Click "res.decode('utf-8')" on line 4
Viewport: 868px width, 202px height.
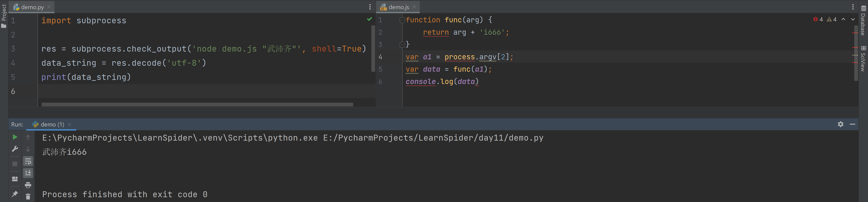(159, 63)
